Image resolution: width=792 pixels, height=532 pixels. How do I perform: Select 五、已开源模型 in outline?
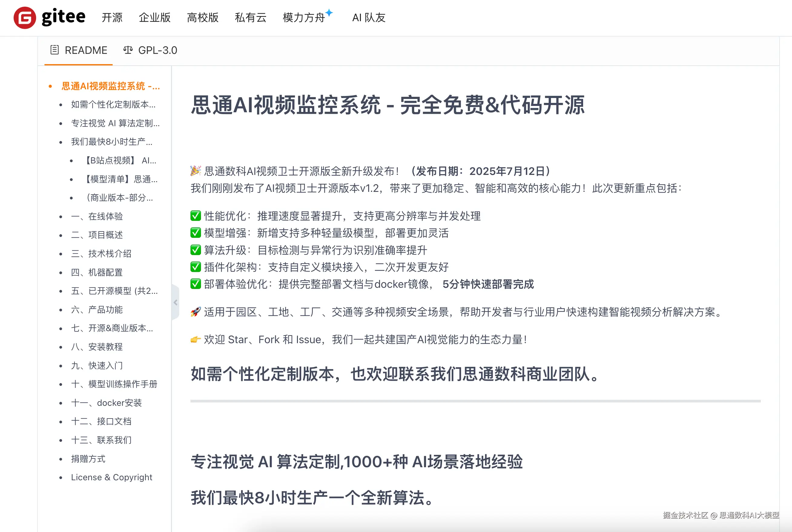click(114, 291)
